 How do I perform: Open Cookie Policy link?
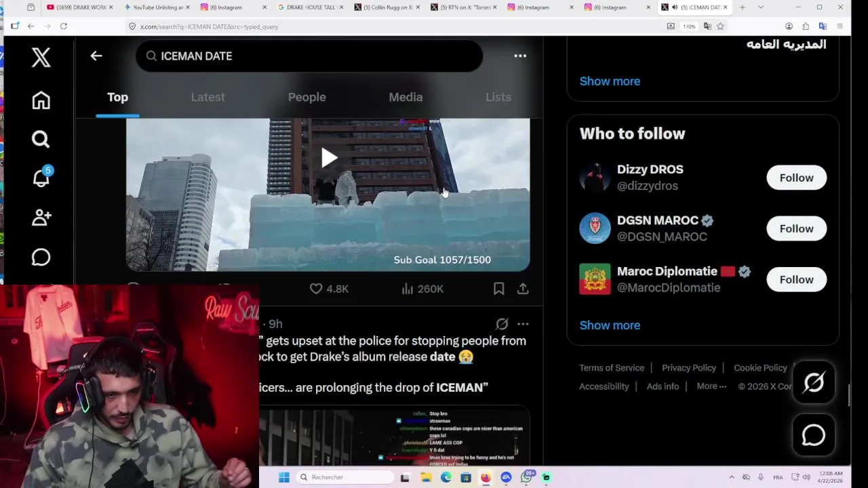(x=760, y=368)
